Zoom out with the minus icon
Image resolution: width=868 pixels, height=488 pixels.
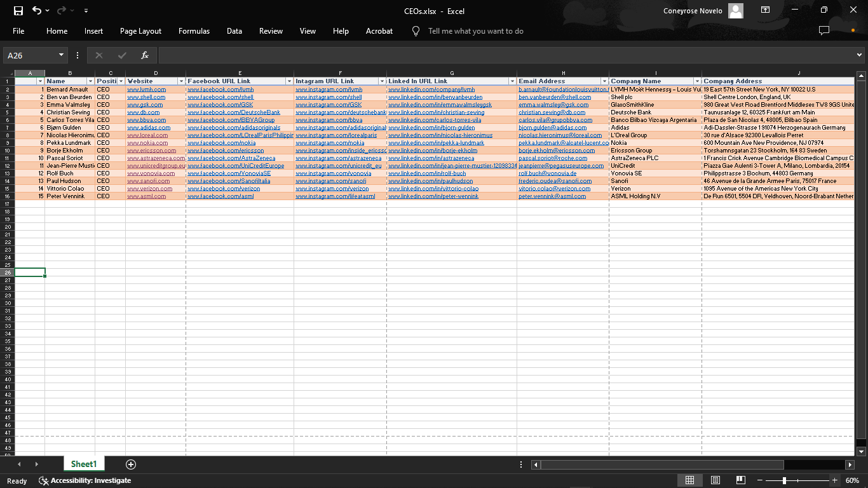point(759,480)
